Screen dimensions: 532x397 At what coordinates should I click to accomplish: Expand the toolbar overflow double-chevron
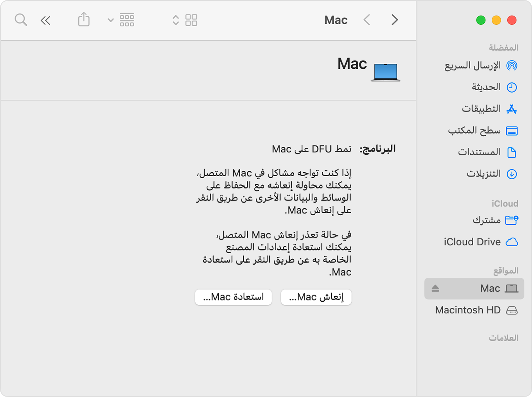pyautogui.click(x=45, y=20)
